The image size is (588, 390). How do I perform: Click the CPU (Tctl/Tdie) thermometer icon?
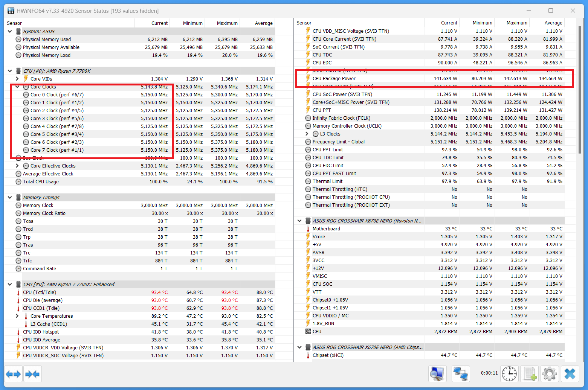click(x=18, y=292)
